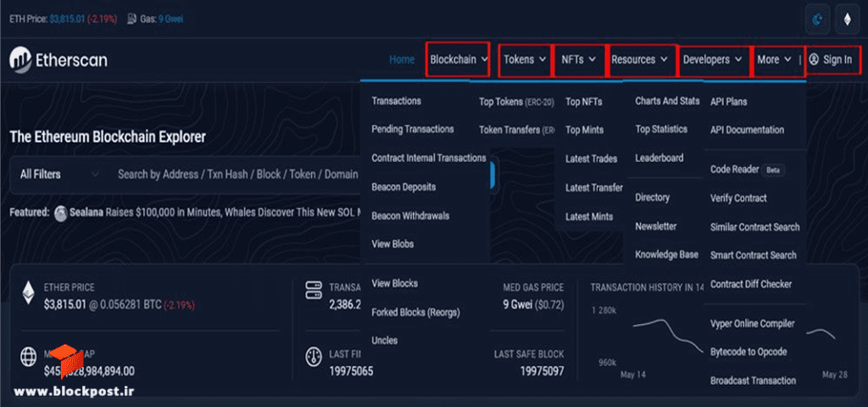This screenshot has height=407, width=868.
Task: Open the All Filters dropdown
Action: [59, 175]
